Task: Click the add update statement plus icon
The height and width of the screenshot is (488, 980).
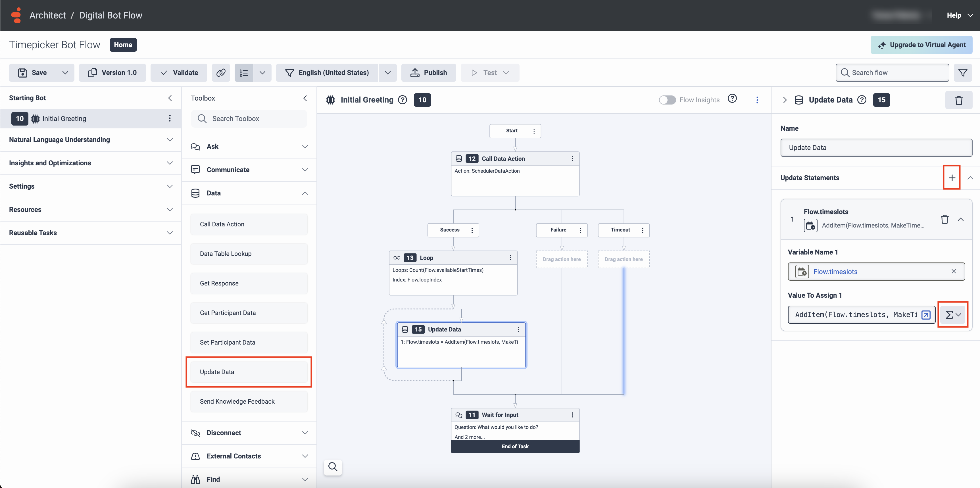Action: pos(952,178)
